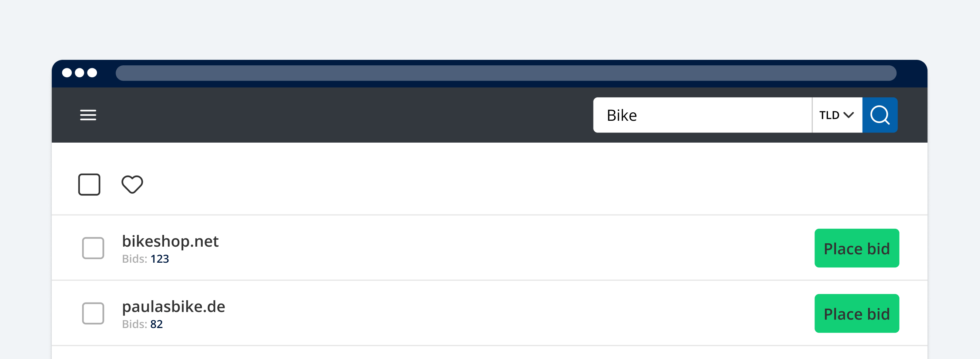
Task: Place bid on bikeshop.net
Action: [x=857, y=248]
